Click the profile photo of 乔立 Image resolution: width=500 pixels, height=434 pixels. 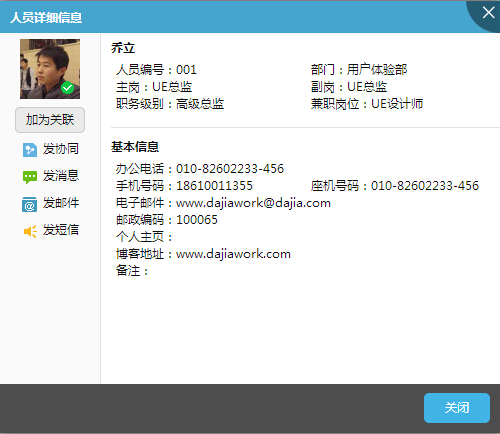[50, 69]
